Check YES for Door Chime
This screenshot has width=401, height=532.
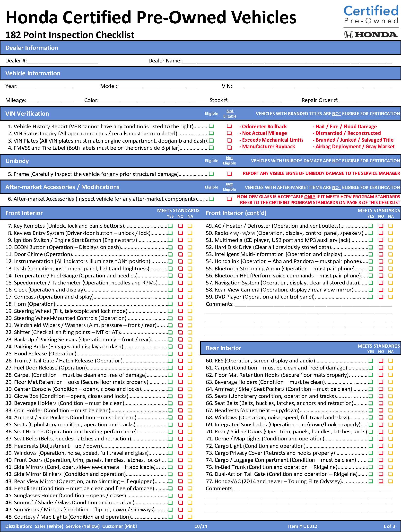click(x=170, y=254)
